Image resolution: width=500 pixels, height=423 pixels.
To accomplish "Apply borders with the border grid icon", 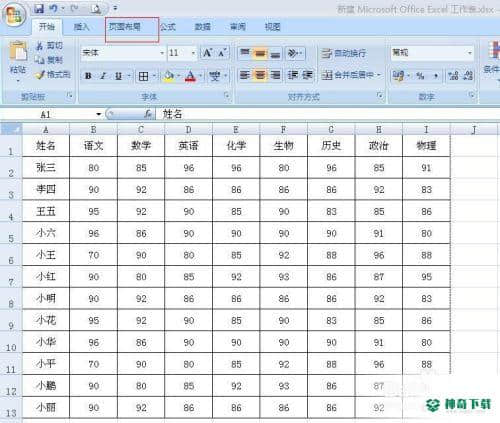I will (x=143, y=76).
